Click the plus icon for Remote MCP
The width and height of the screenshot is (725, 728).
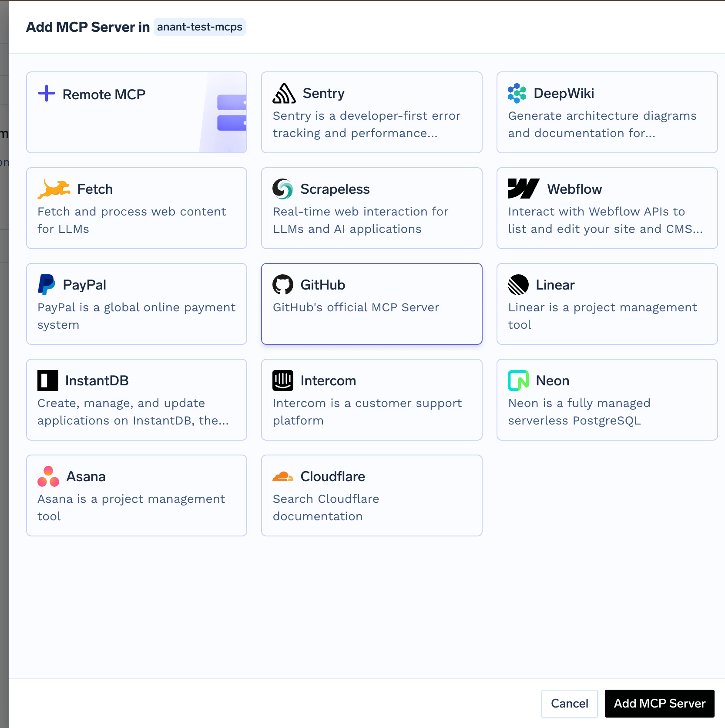(47, 94)
